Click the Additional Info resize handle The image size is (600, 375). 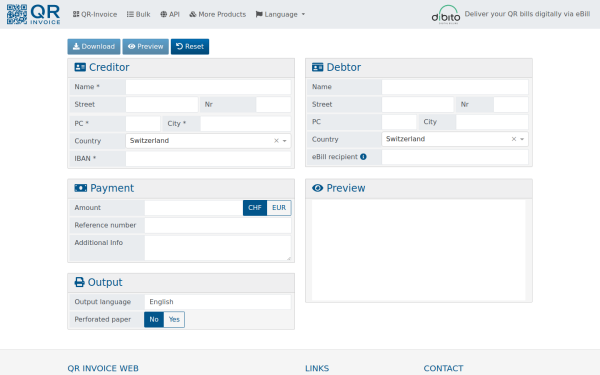[289, 258]
